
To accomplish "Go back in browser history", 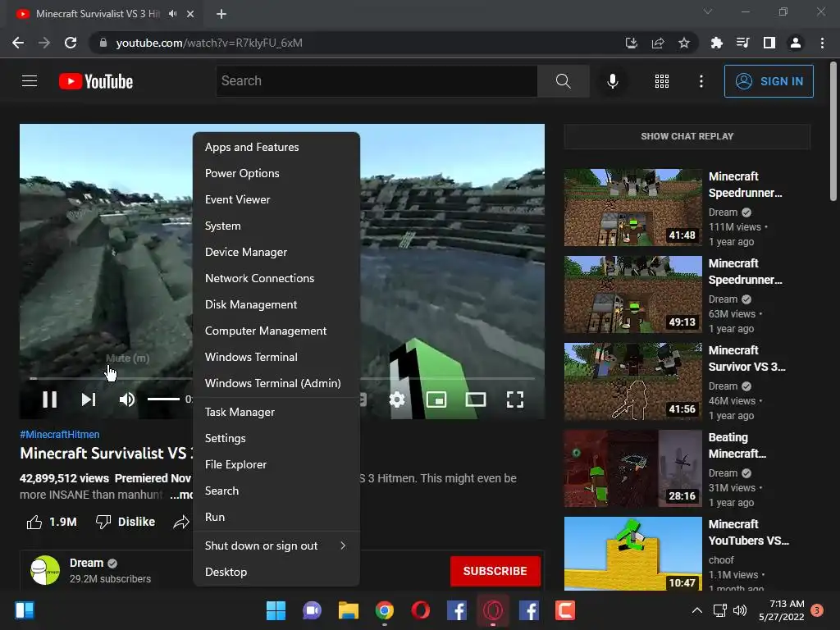I will [18, 43].
